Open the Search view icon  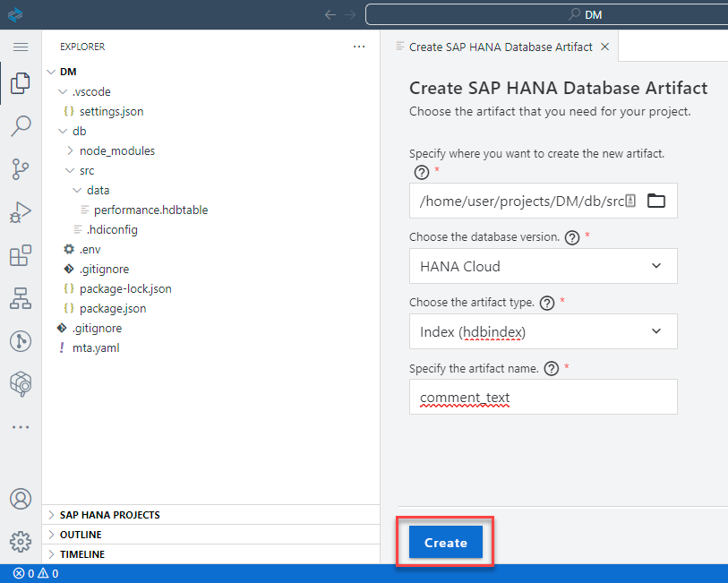pos(21,125)
